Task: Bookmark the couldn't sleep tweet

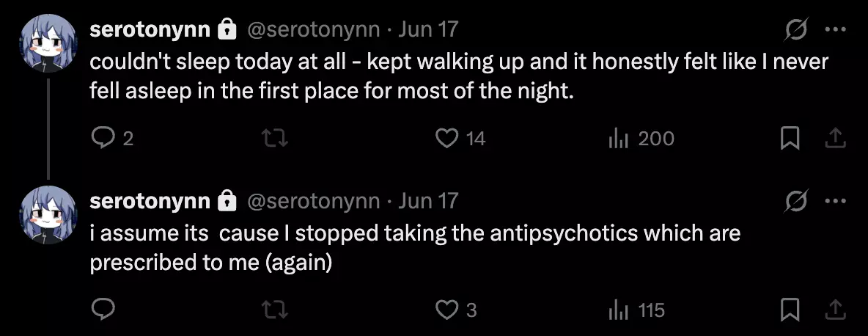Action: [x=790, y=138]
